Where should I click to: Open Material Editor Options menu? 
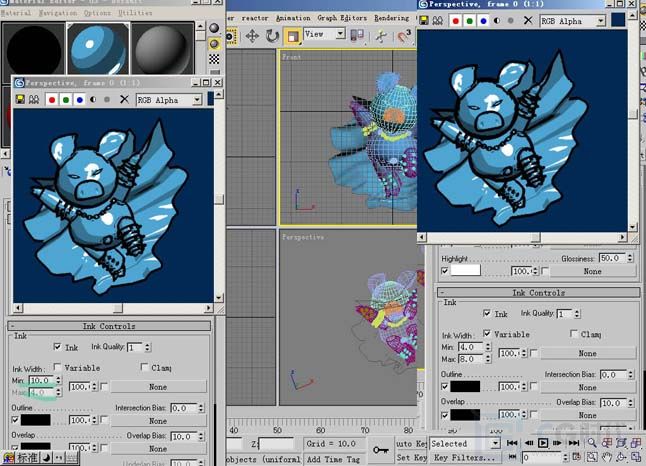[x=98, y=13]
